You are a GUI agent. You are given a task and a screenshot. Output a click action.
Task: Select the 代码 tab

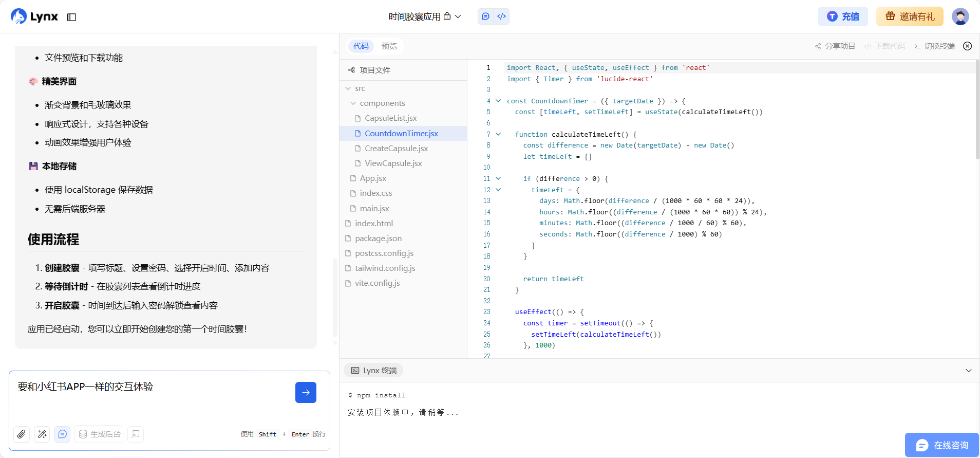(361, 46)
